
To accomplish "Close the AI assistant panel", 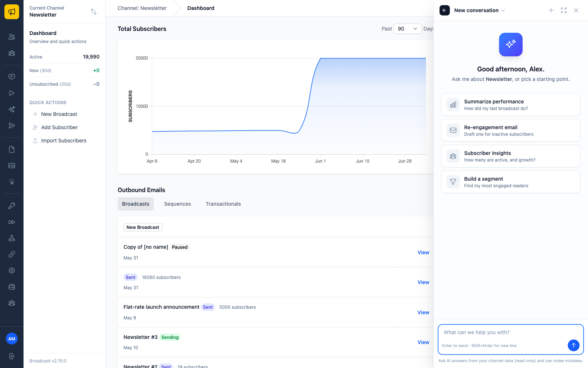I will (x=576, y=10).
